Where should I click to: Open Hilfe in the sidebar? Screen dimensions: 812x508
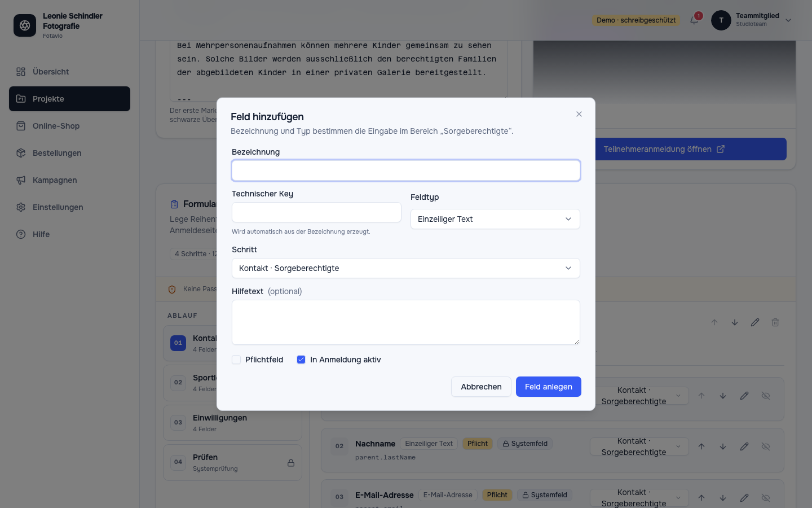click(69, 234)
